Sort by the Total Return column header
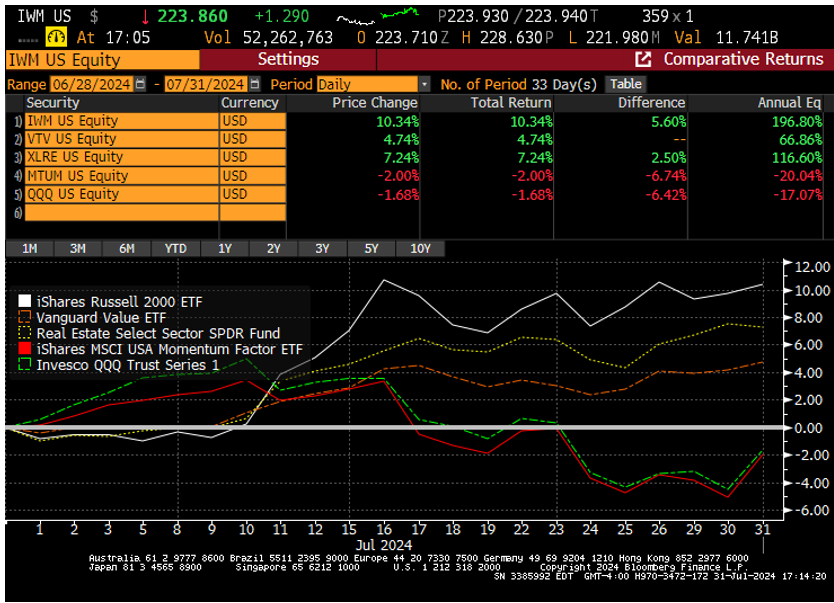This screenshot has height=603, width=834. pyautogui.click(x=511, y=103)
